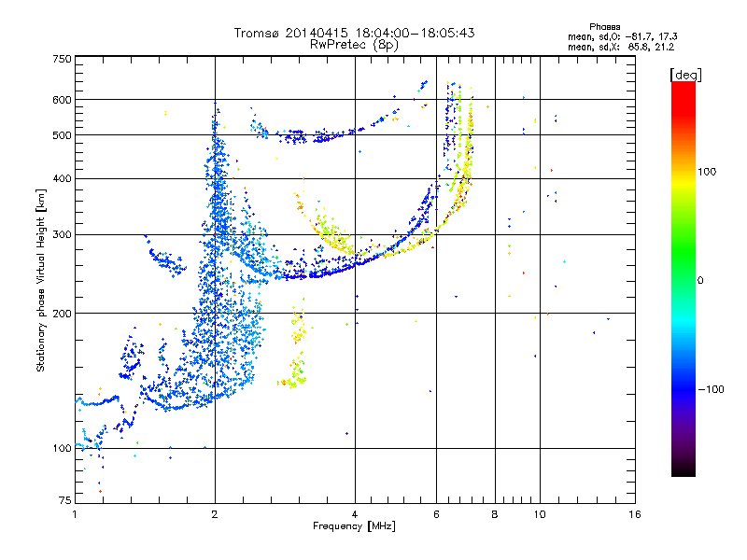Select the 'mean, sd,O: -81.7, 17.3' line
747x560 pixels.
[622, 36]
